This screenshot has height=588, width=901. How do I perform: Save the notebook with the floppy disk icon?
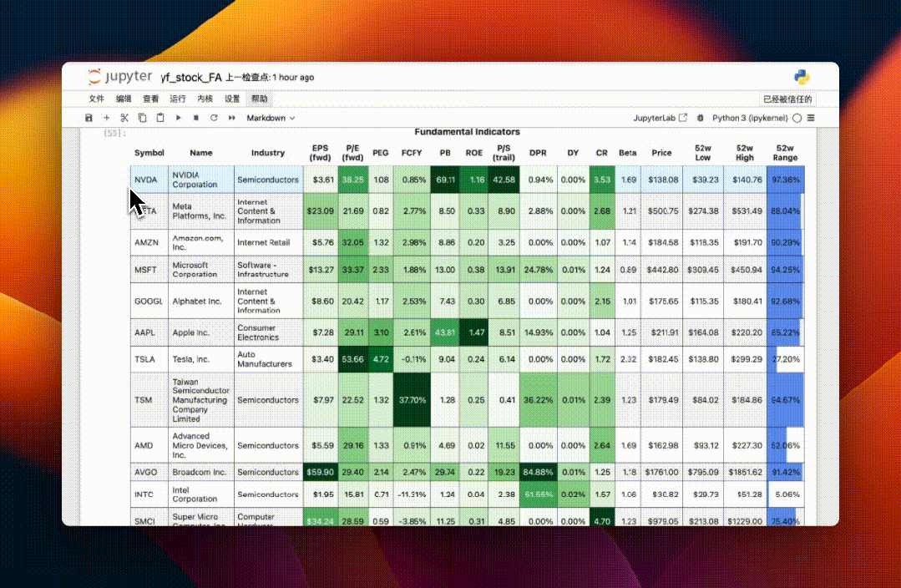[x=89, y=118]
